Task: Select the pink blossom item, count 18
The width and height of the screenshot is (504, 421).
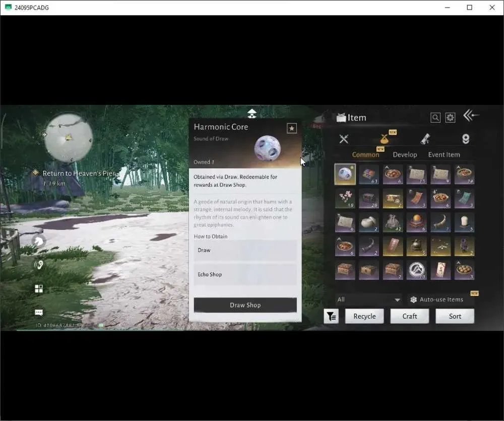Action: [x=345, y=199]
